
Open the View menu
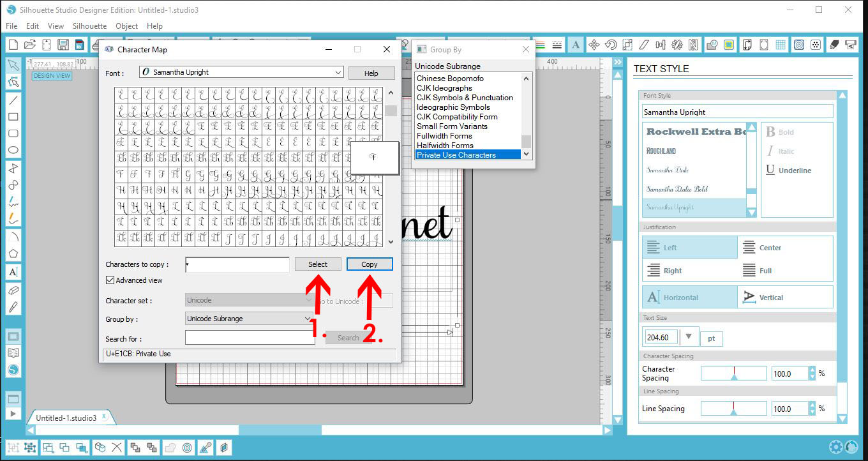[x=56, y=26]
